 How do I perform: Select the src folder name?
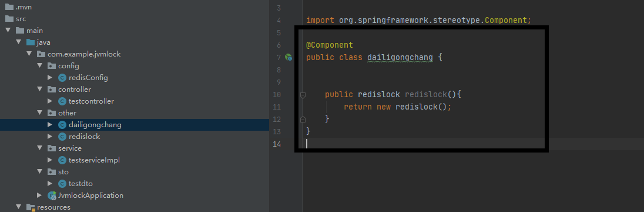(21, 19)
